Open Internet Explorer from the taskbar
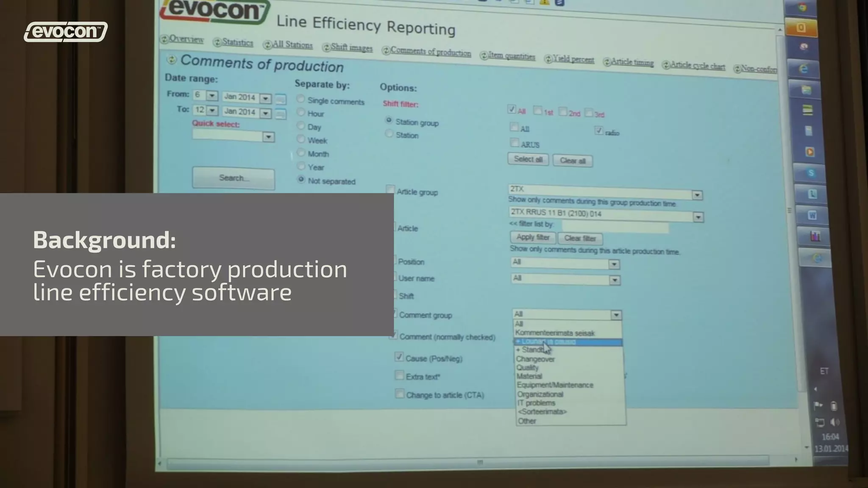Viewport: 868px width, 488px height. [x=804, y=69]
